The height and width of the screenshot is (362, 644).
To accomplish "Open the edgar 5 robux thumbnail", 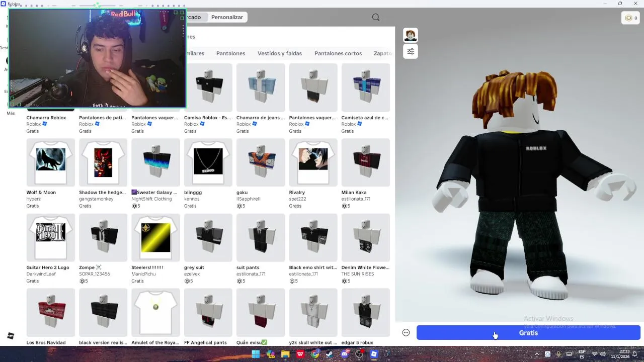I will tap(366, 312).
